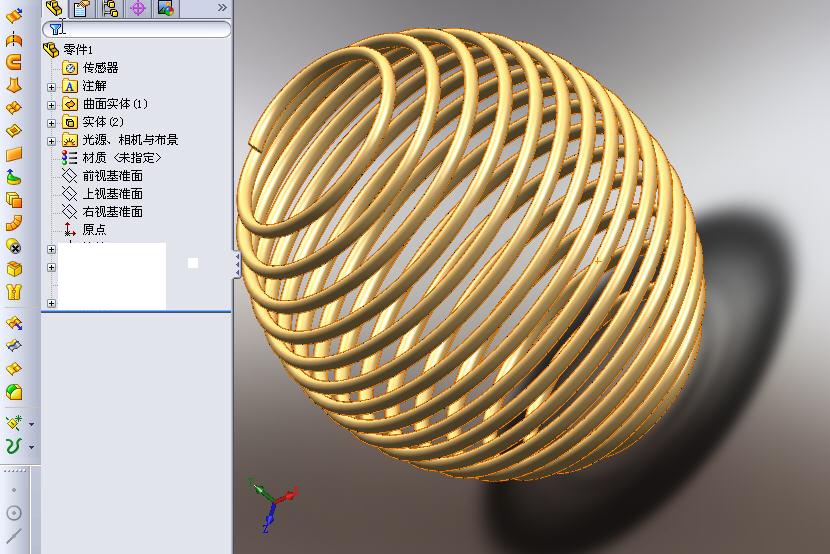Expand the manager pane double-chevron
The width and height of the screenshot is (830, 554).
[x=222, y=7]
